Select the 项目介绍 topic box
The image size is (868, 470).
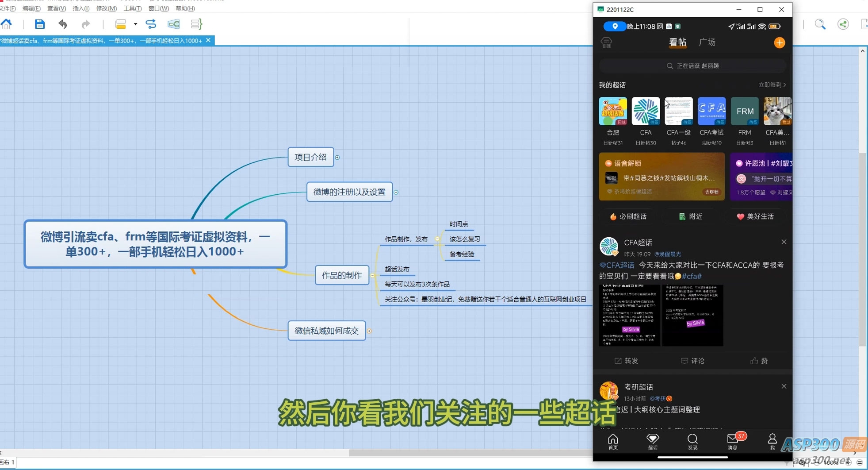(311, 157)
